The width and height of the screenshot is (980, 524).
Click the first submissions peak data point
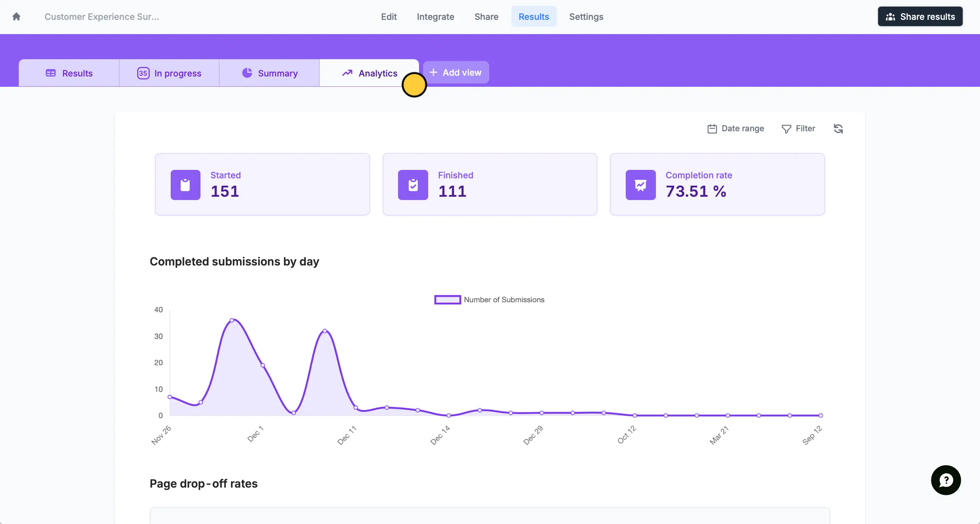232,320
